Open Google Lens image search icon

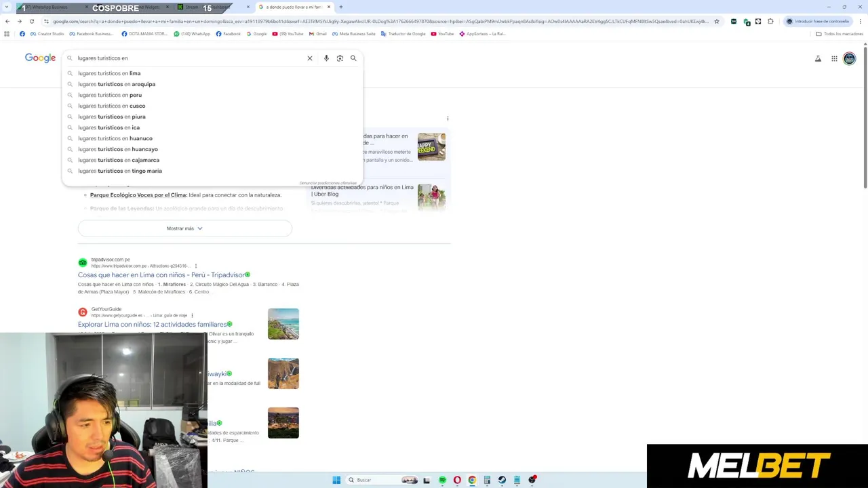pyautogui.click(x=340, y=58)
